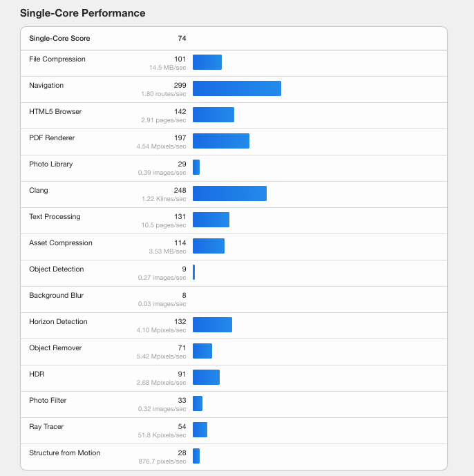Click the Single-Core Performance heading

click(82, 13)
